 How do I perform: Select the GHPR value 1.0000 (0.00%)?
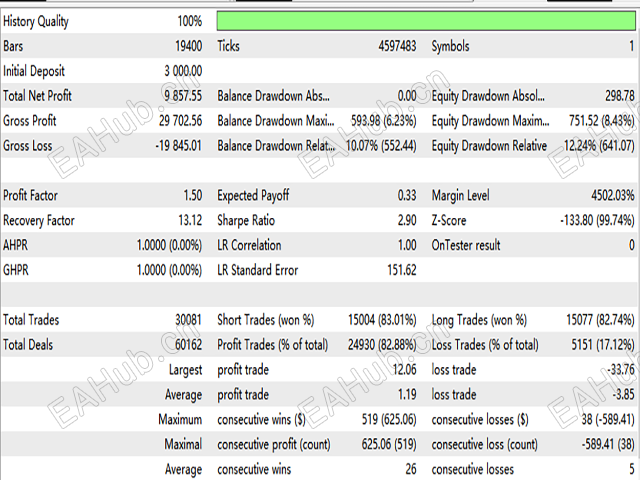point(169,270)
